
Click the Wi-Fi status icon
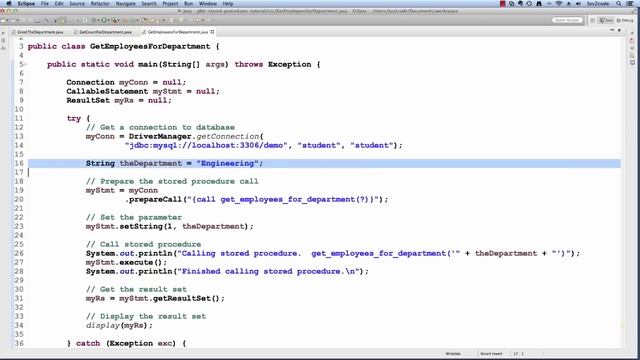click(x=559, y=4)
